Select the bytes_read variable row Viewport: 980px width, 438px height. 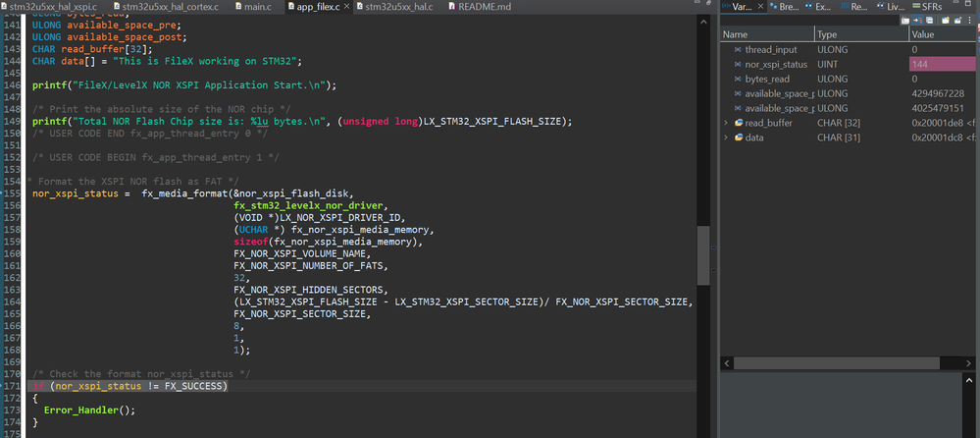coord(849,79)
